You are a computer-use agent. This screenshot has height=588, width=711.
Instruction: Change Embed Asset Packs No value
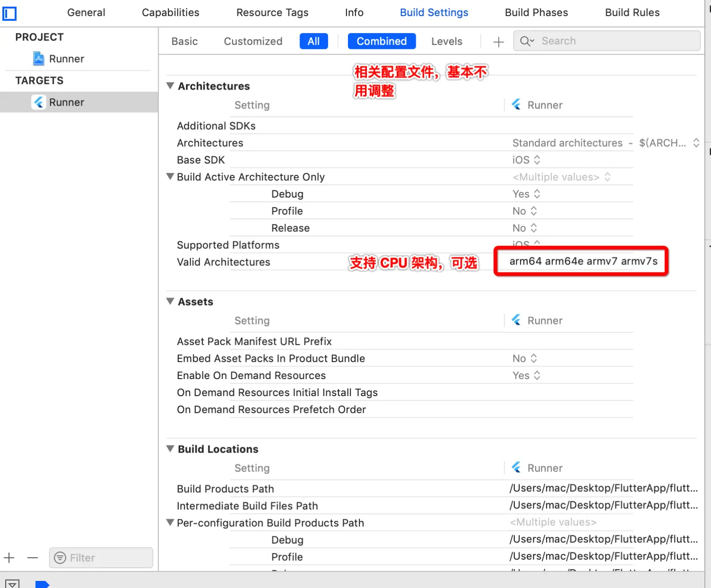[x=525, y=358]
